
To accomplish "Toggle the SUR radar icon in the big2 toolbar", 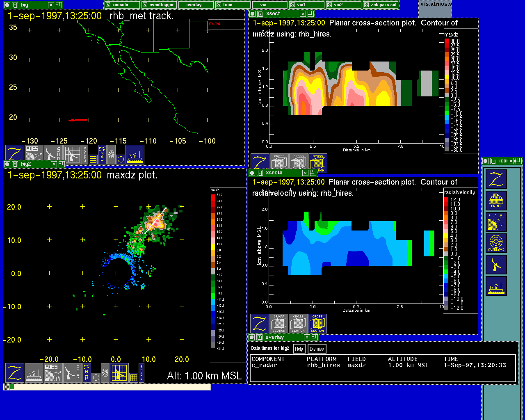I will click(73, 372).
